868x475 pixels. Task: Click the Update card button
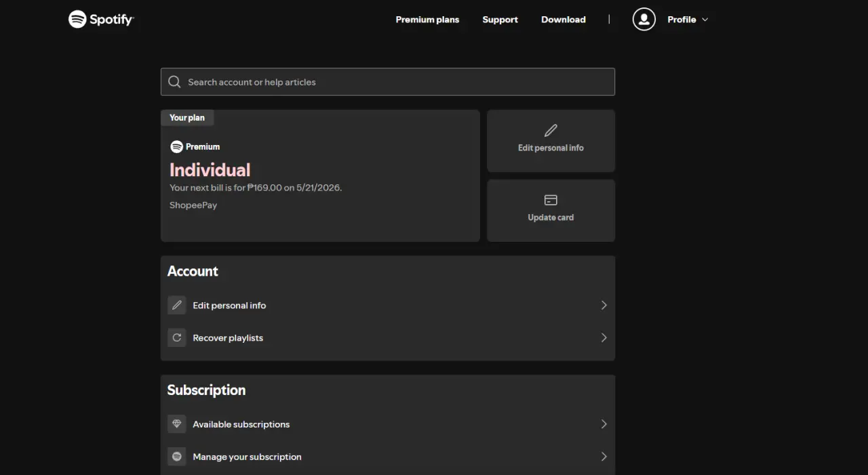[x=551, y=210]
